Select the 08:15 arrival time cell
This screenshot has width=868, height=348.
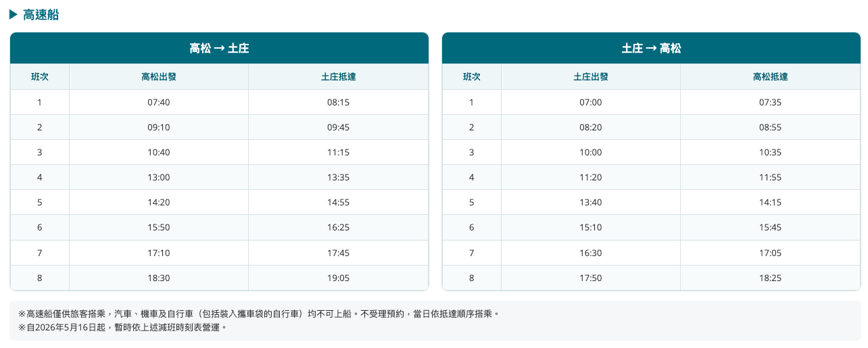click(338, 102)
